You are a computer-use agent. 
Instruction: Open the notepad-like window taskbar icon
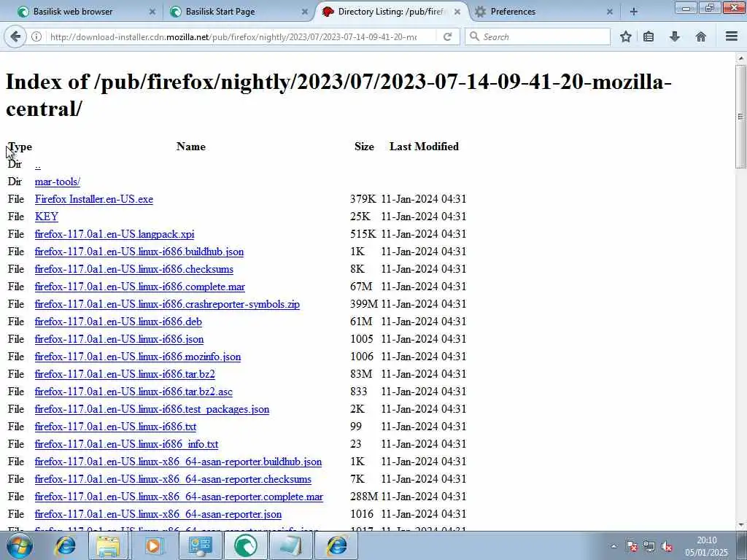tap(291, 545)
